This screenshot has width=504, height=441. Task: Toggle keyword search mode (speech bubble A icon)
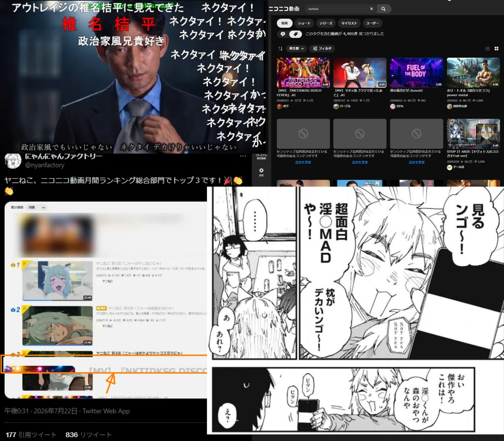(x=283, y=34)
